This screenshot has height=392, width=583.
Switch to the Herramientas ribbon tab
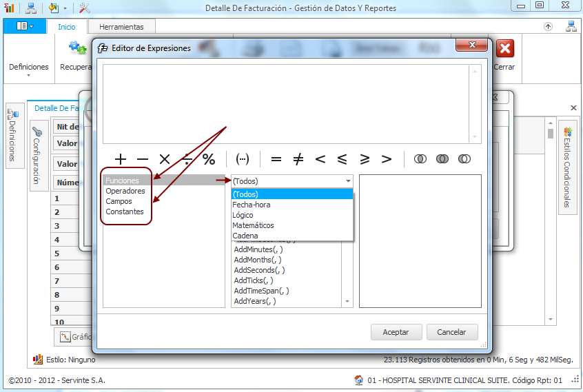pos(121,27)
